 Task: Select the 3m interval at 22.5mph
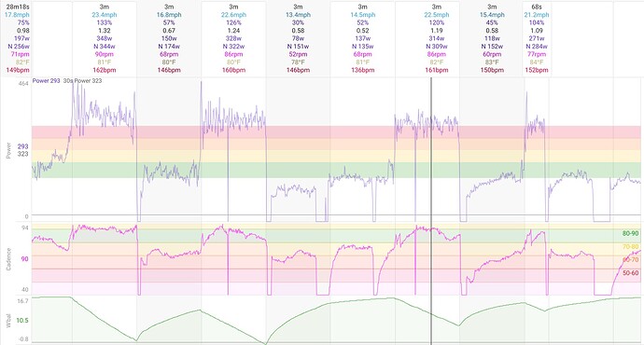(x=436, y=38)
